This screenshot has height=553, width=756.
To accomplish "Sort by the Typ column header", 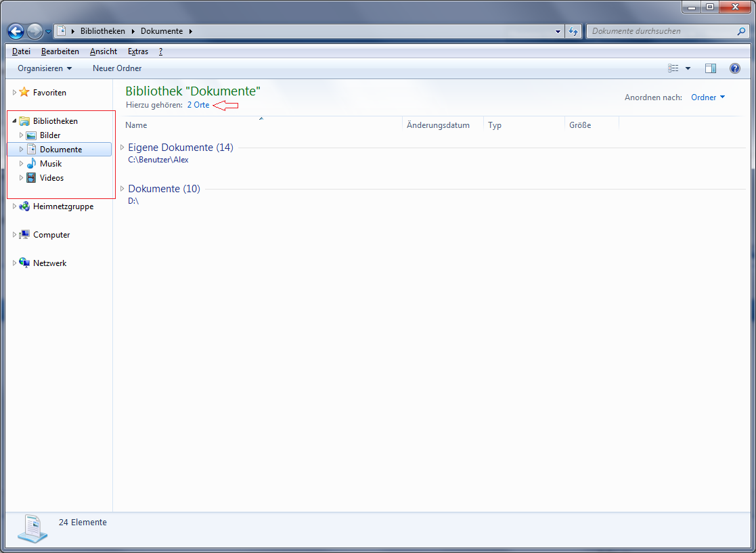I will click(524, 125).
